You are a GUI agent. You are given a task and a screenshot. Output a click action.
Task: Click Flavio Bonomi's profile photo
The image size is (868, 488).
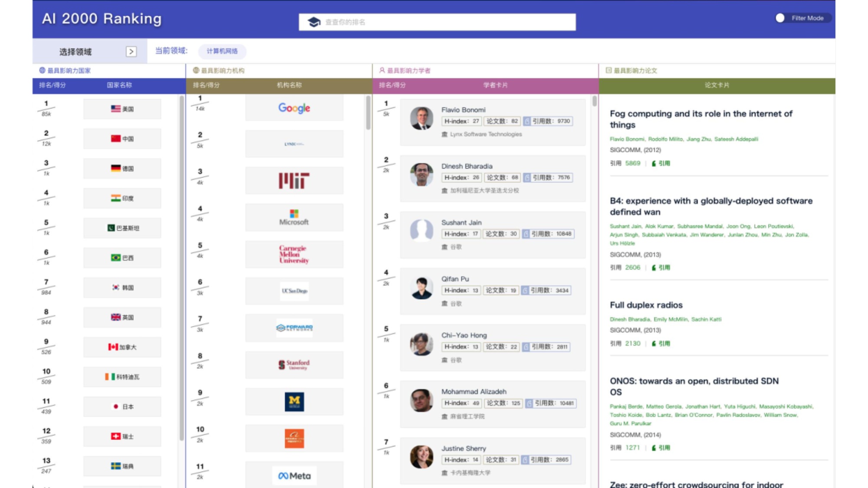421,118
